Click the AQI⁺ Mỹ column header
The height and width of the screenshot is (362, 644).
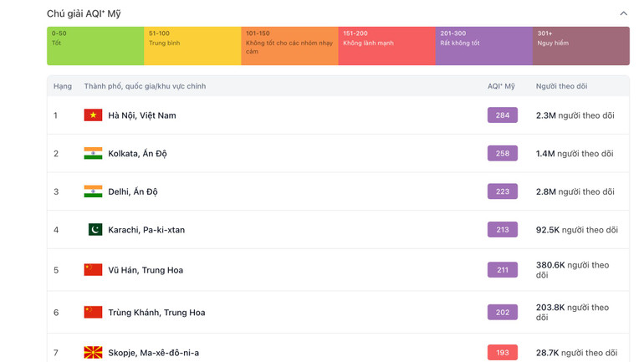tap(501, 86)
